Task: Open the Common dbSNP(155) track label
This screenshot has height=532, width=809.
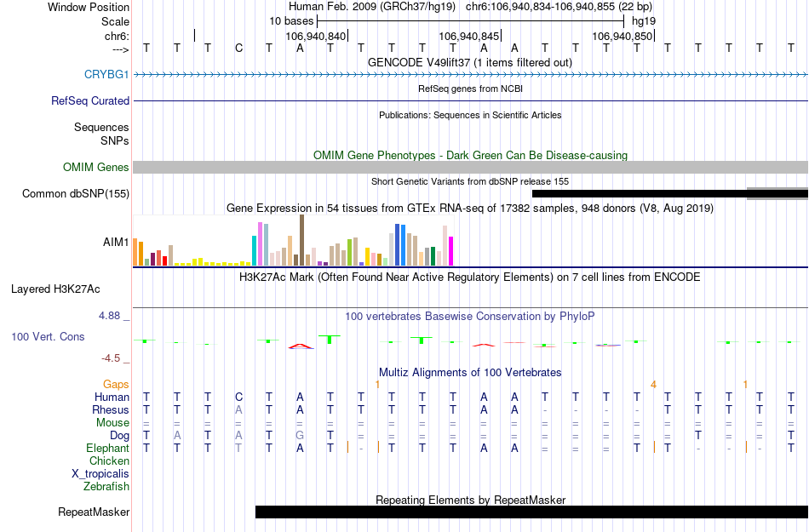Action: (75, 193)
